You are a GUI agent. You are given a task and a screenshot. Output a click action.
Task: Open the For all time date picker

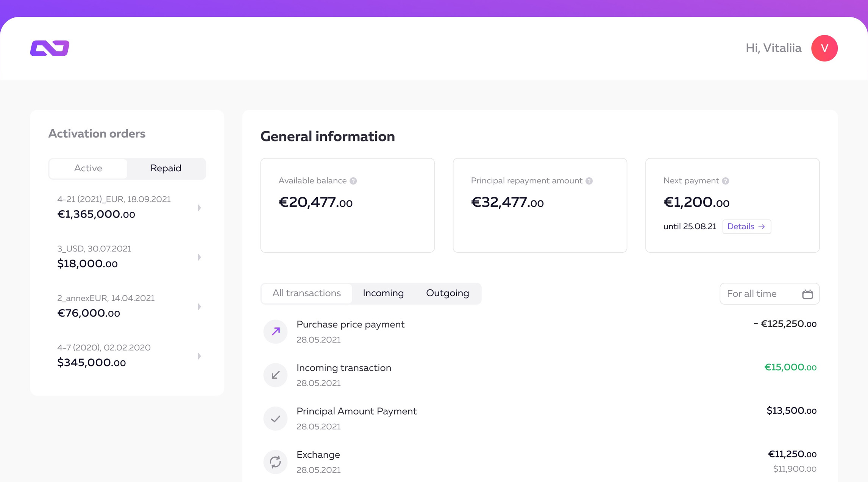(769, 294)
